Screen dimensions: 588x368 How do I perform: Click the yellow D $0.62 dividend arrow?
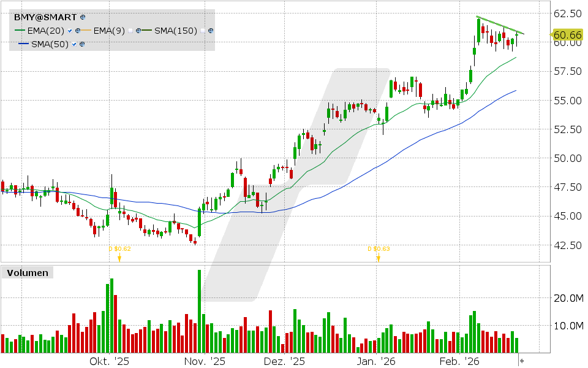pyautogui.click(x=120, y=258)
